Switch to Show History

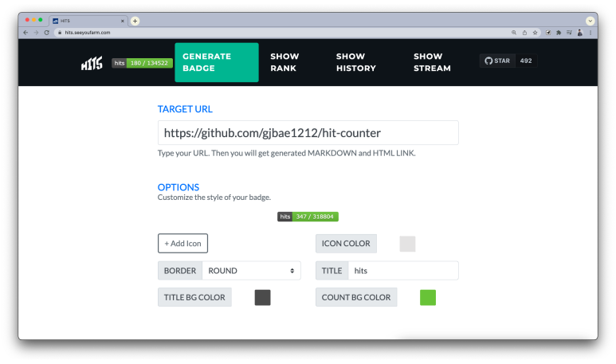[356, 62]
